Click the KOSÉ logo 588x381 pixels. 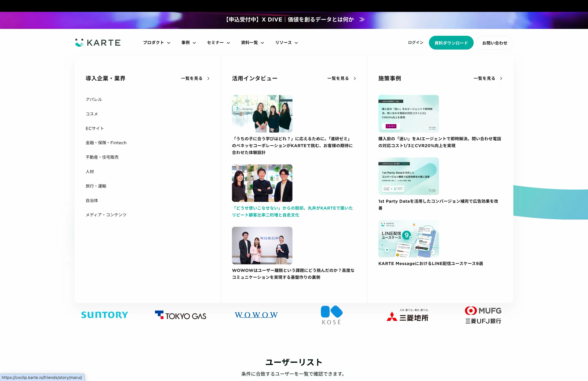(331, 315)
